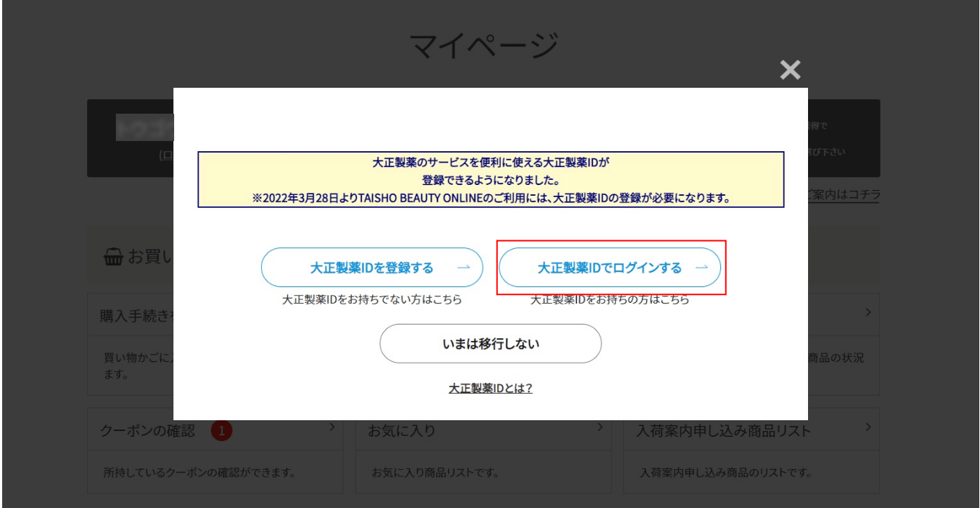
Task: Close the modal with the X icon
Action: pos(790,70)
